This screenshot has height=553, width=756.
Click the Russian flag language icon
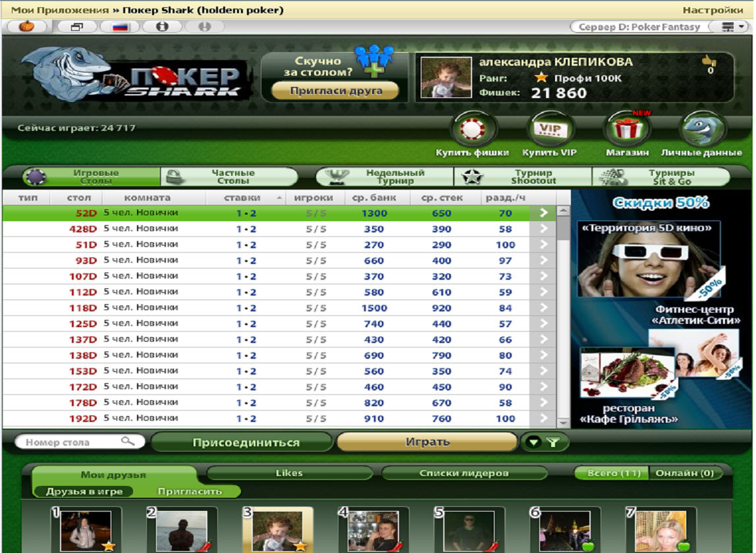click(x=119, y=27)
